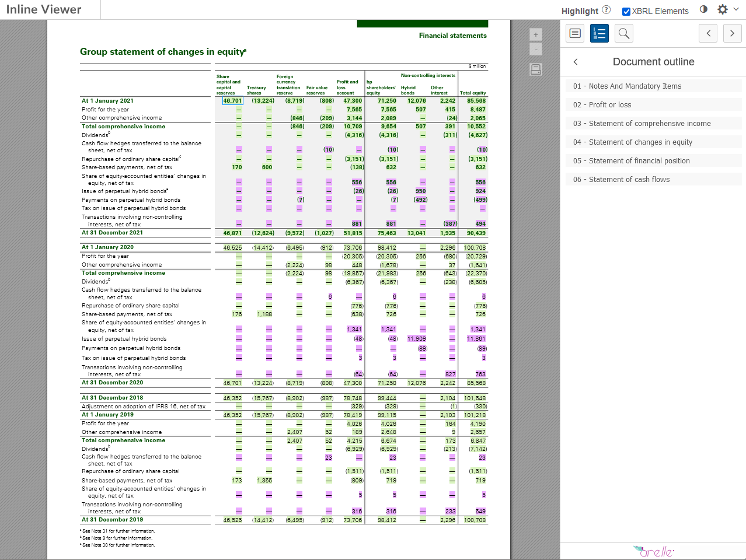Go to next tagged fact arrow
This screenshot has width=746, height=560.
(x=733, y=33)
